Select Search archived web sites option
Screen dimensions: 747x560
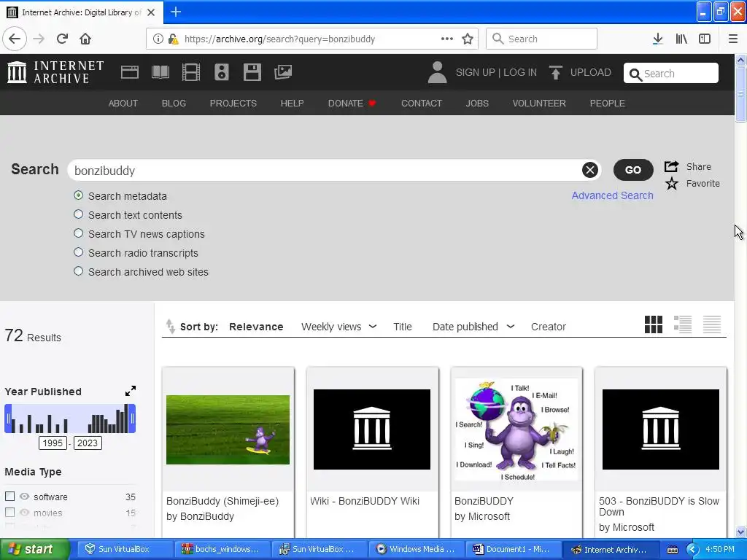pos(79,271)
